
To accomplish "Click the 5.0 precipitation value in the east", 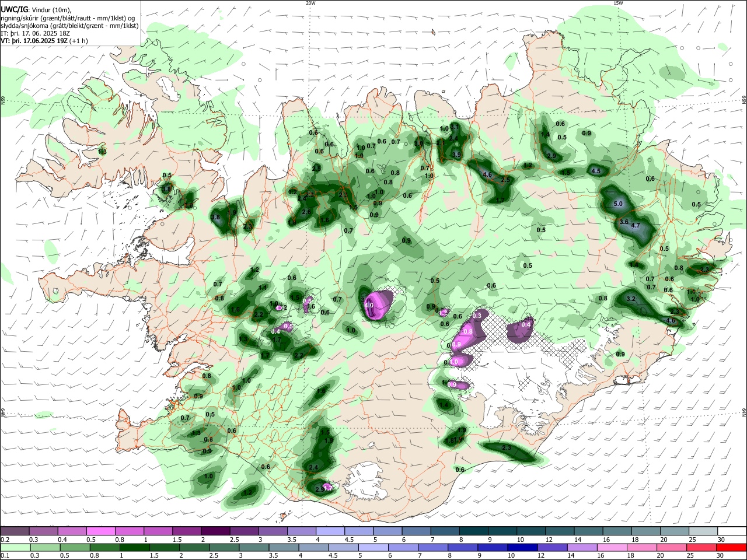I will click(619, 204).
